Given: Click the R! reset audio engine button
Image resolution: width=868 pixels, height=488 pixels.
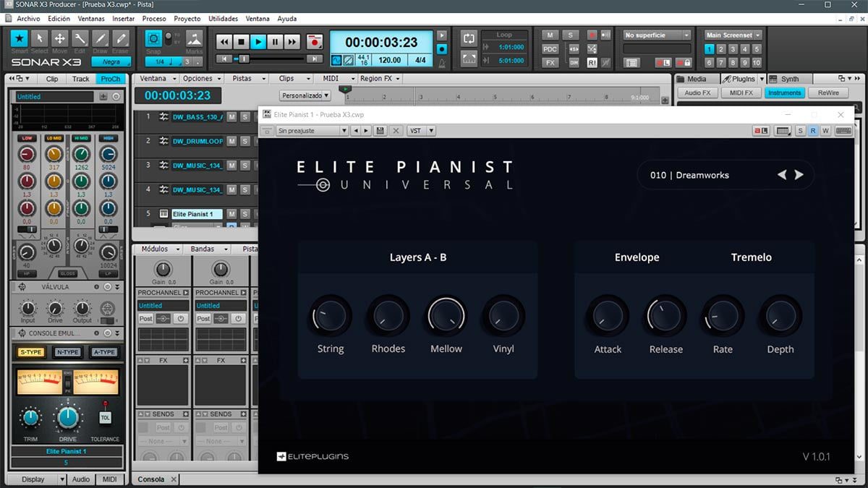Looking at the screenshot, I should pos(592,63).
